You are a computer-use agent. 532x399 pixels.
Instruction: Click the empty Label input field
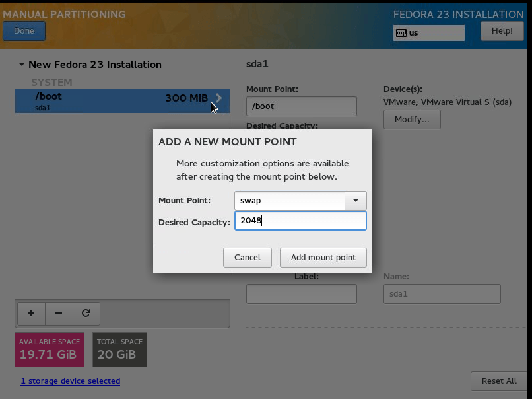(301, 294)
